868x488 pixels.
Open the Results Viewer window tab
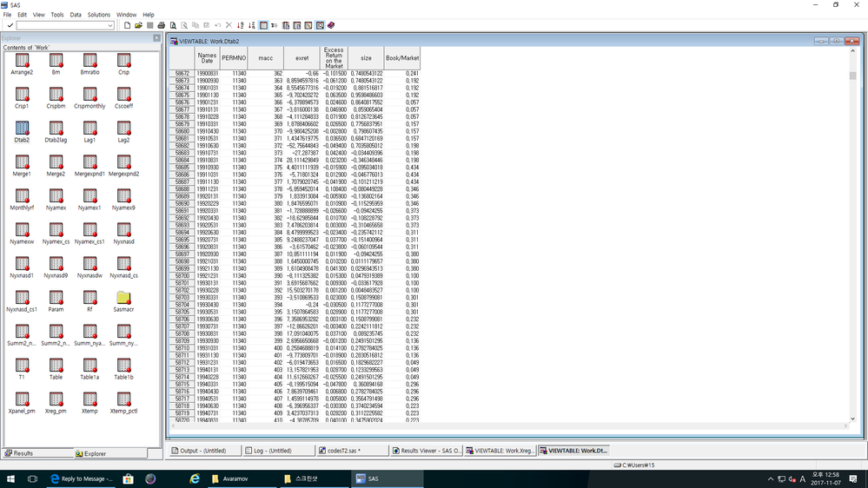427,451
